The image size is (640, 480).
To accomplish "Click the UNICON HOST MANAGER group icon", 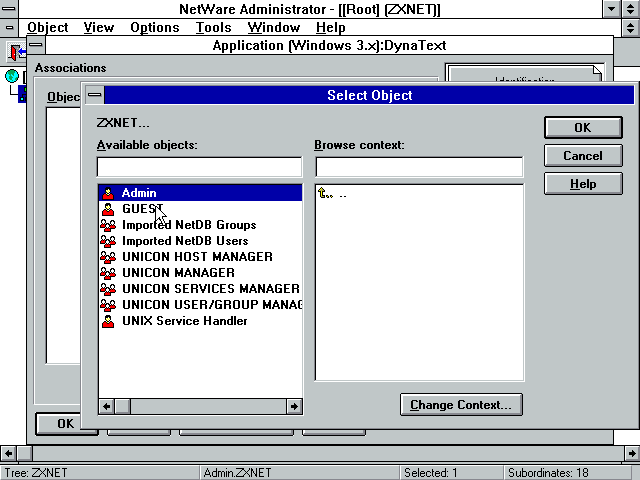I will [108, 257].
